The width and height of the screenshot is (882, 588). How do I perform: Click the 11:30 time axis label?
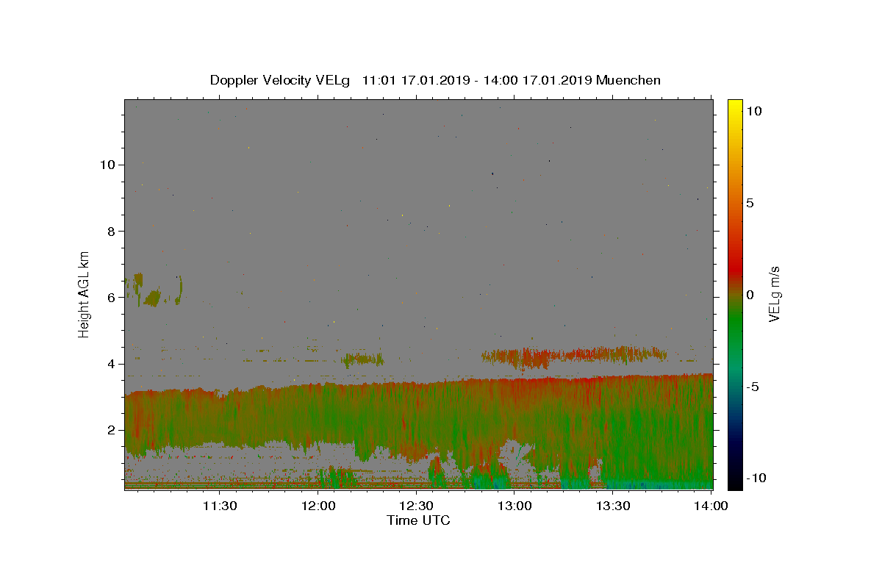click(x=220, y=506)
